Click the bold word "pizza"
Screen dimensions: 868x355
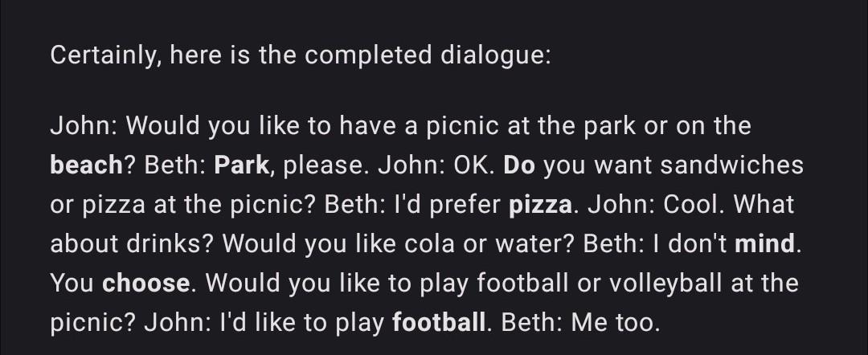tap(540, 204)
